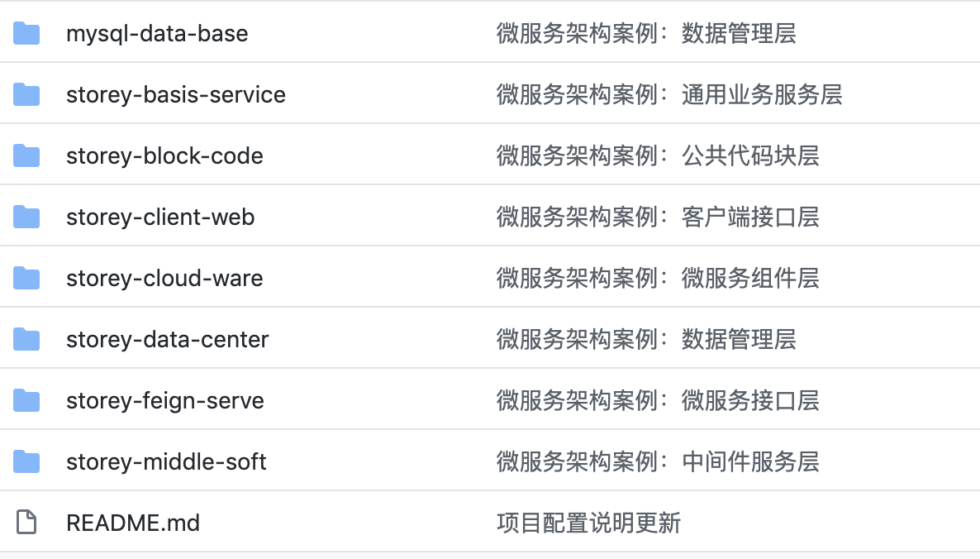The height and width of the screenshot is (559, 980).
Task: Click the folder icon beside mysql-data-base
Action: [26, 34]
